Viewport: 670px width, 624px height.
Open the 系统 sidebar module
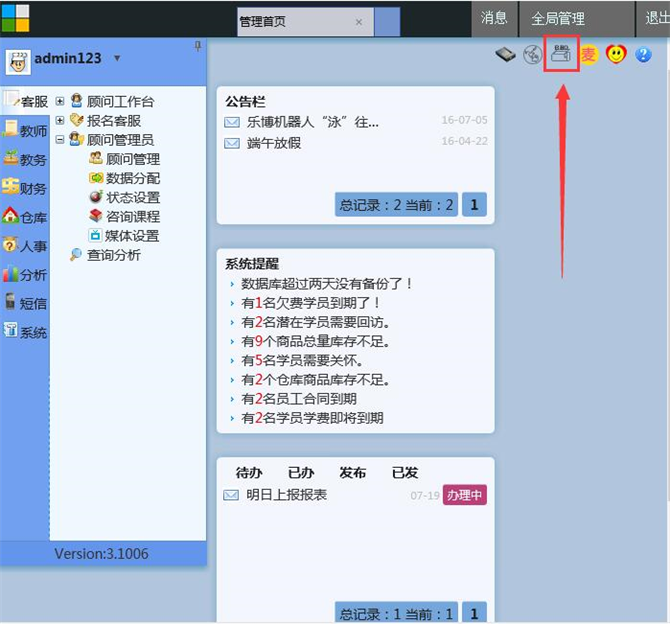[25, 332]
